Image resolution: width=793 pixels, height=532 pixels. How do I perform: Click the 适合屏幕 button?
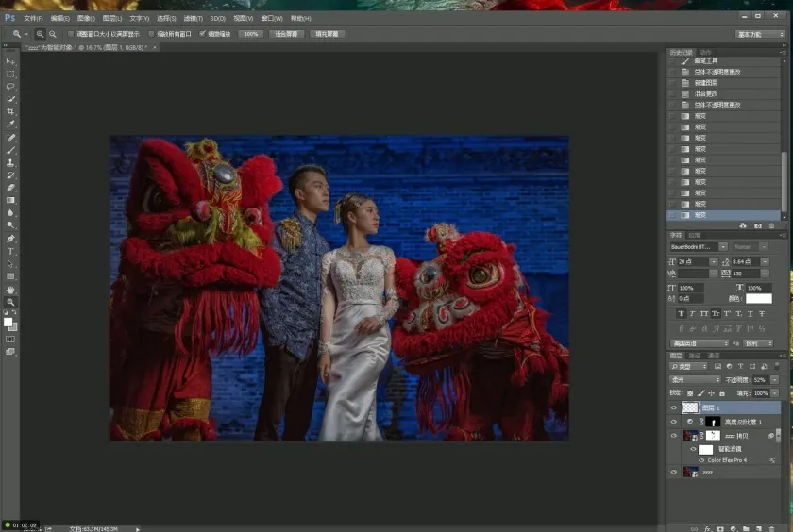(x=286, y=34)
